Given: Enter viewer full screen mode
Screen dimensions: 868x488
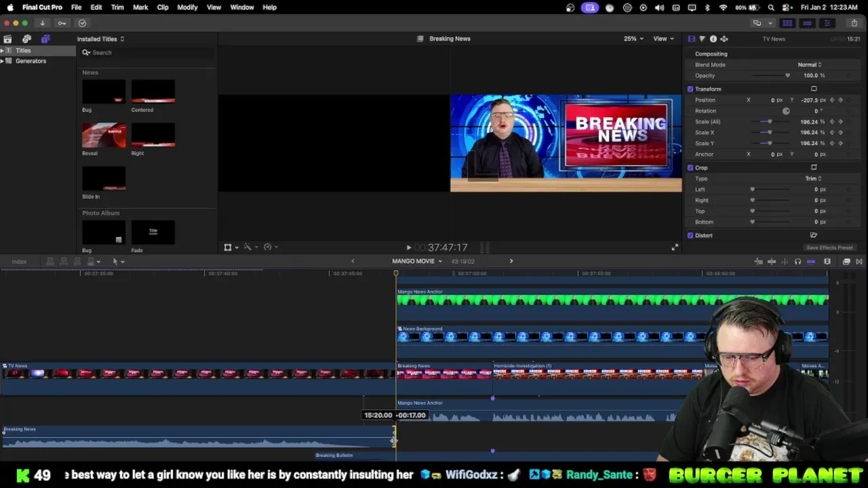Looking at the screenshot, I should click(x=675, y=248).
